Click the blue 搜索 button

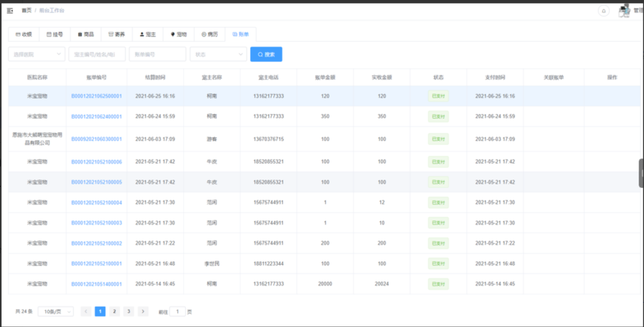266,54
